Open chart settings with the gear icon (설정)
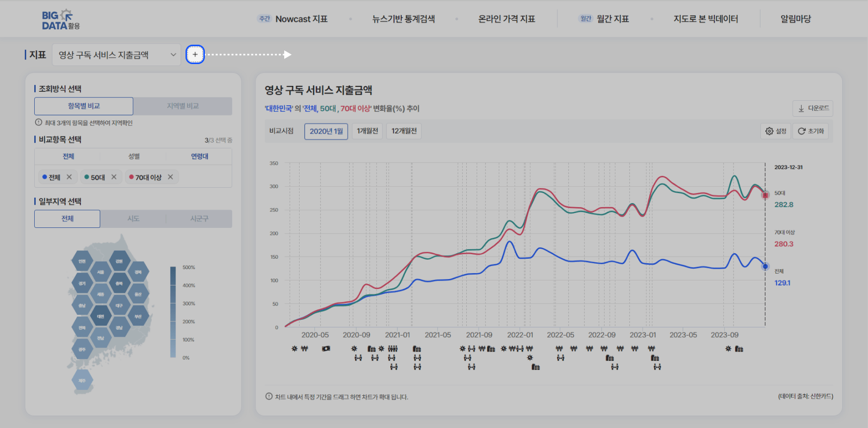This screenshot has height=428, width=868. [776, 131]
